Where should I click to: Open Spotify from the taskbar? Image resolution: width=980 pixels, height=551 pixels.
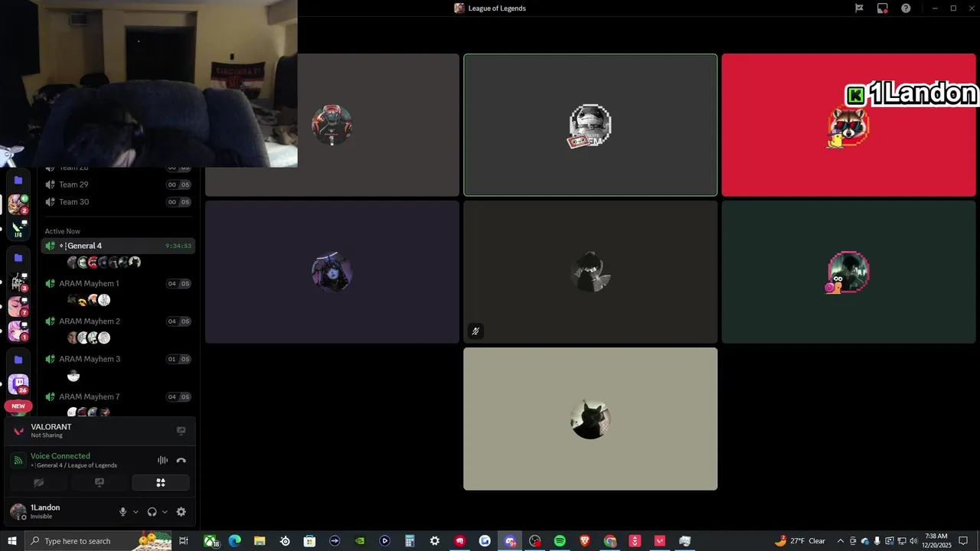pos(560,541)
